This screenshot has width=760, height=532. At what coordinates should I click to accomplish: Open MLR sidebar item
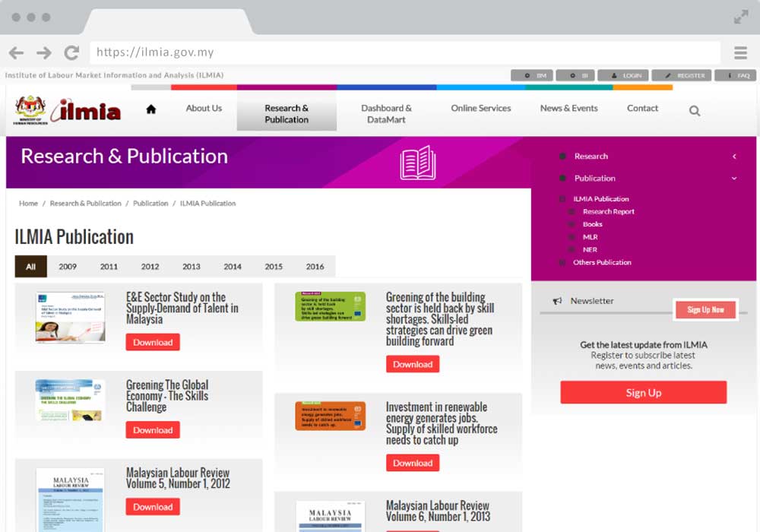[590, 237]
